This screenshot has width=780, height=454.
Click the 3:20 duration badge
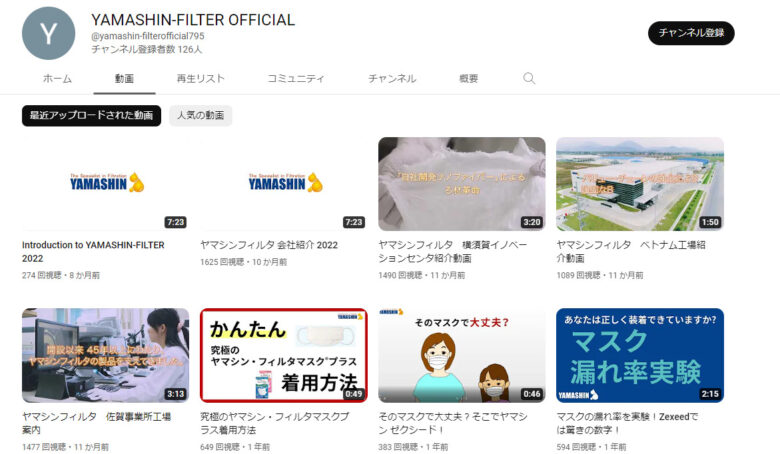click(x=531, y=222)
